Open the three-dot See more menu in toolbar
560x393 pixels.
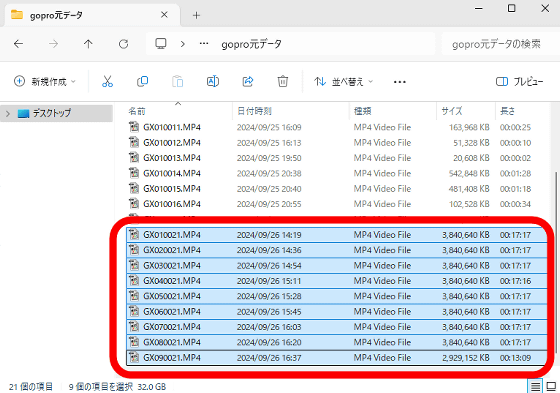(399, 82)
